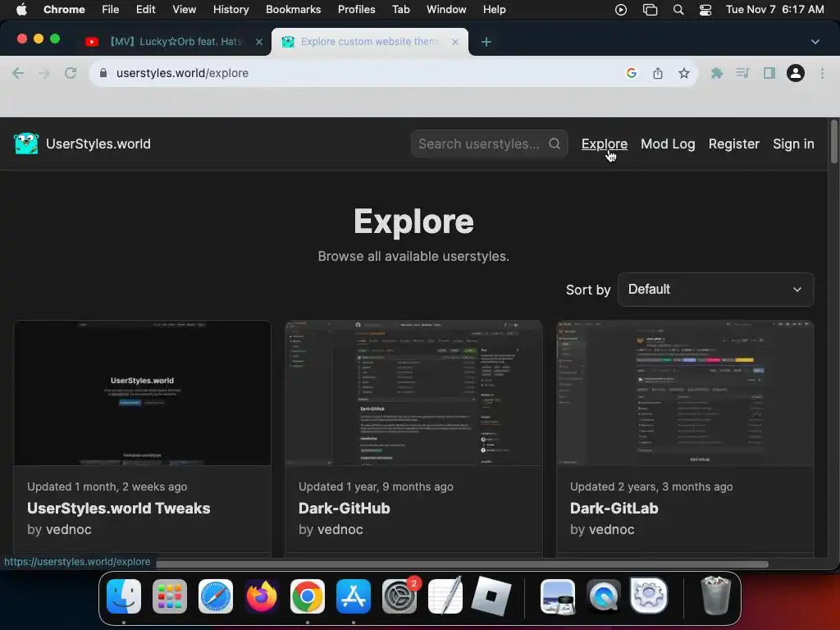Viewport: 840px width, 630px height.
Task: Open the History menu
Action: (x=231, y=10)
